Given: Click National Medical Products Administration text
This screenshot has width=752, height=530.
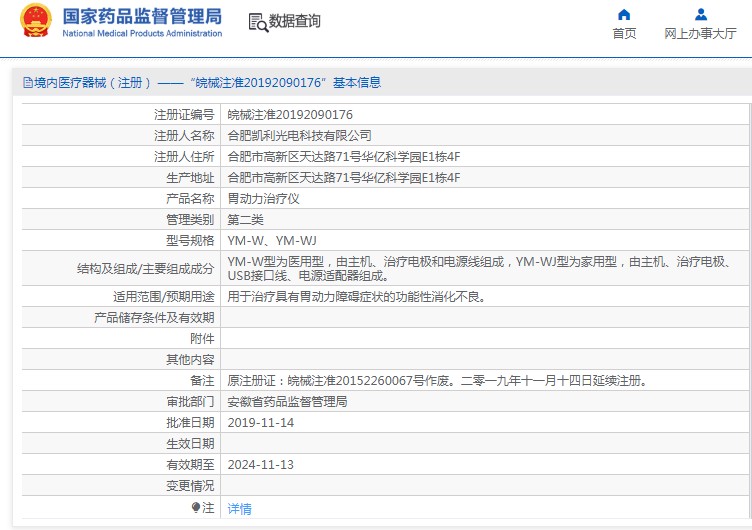Looking at the screenshot, I should pos(142,34).
